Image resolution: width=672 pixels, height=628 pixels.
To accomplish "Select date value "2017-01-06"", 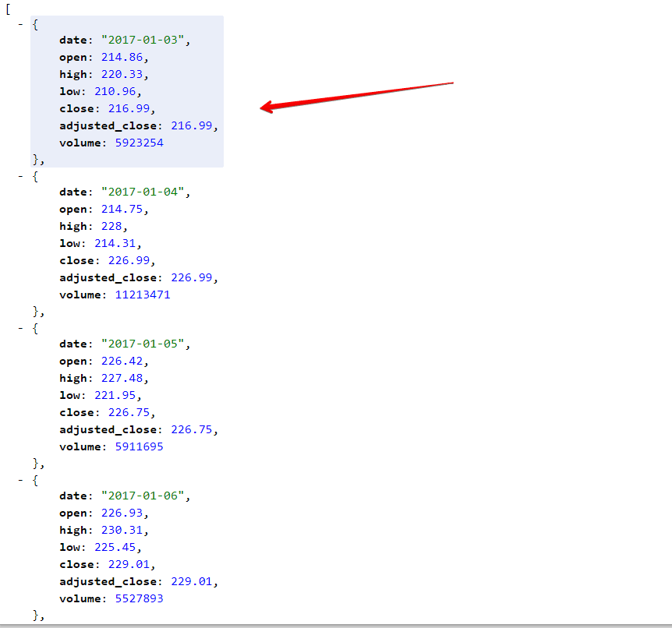I will pyautogui.click(x=143, y=496).
